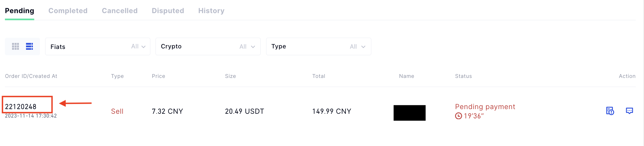Expand the Crypto filter dropdown
644x146 pixels.
click(x=208, y=46)
